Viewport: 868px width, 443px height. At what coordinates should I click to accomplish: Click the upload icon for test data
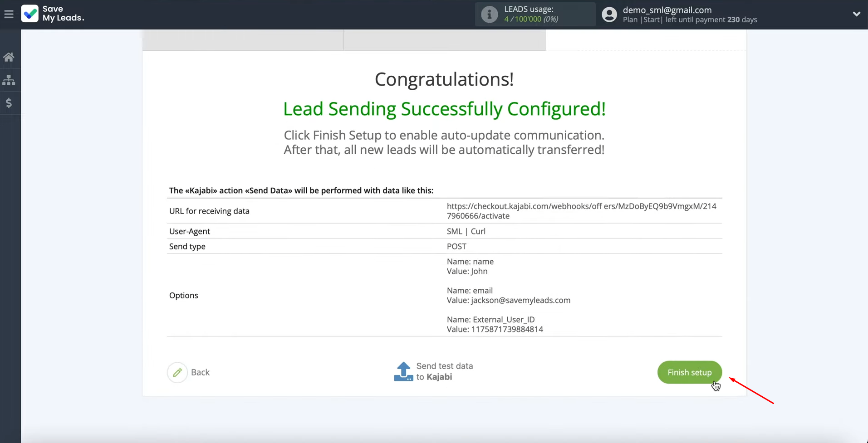click(403, 371)
